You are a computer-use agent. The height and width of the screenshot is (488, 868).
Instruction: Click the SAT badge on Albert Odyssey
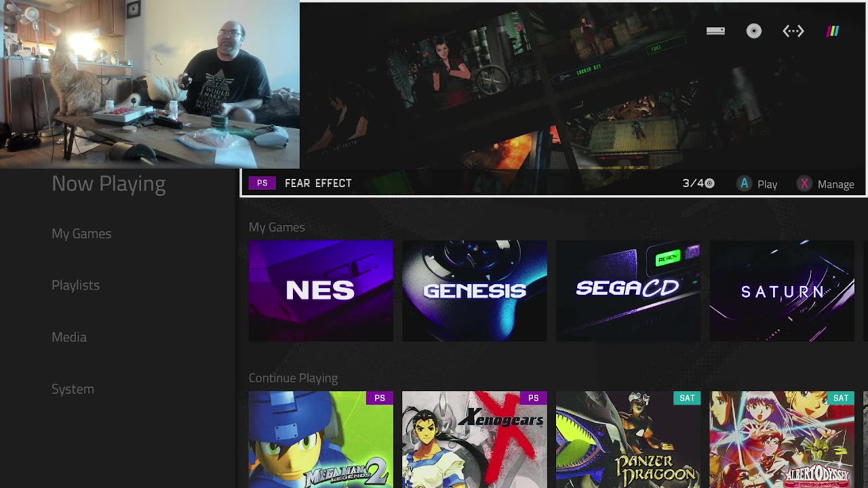click(x=841, y=398)
